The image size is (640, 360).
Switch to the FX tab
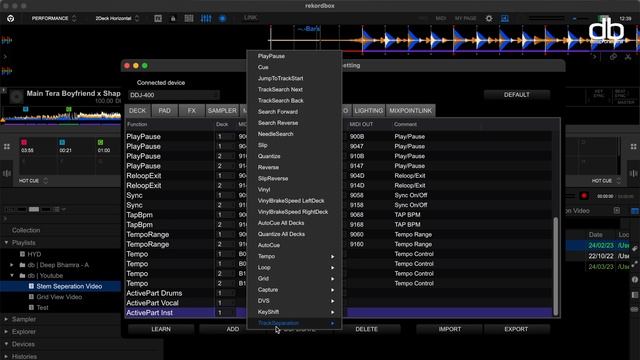(x=192, y=111)
